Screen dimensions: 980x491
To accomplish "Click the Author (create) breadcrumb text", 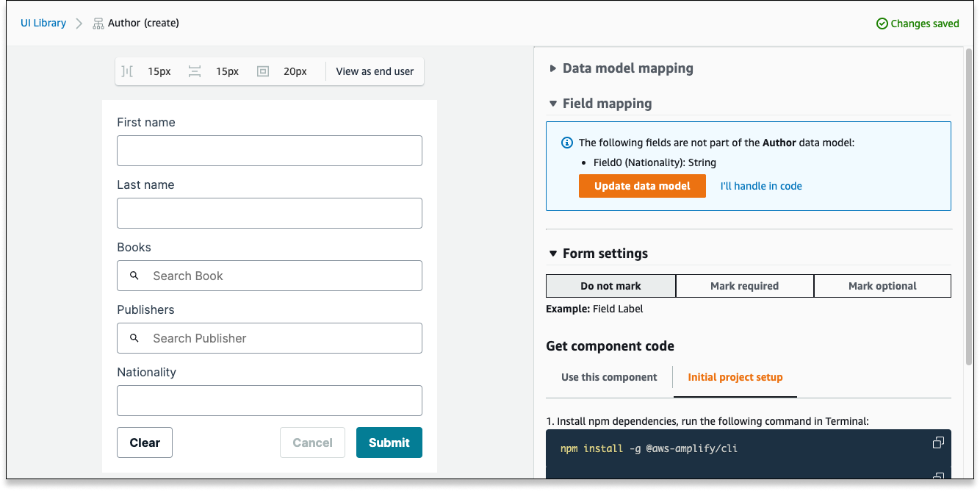I will click(x=143, y=23).
